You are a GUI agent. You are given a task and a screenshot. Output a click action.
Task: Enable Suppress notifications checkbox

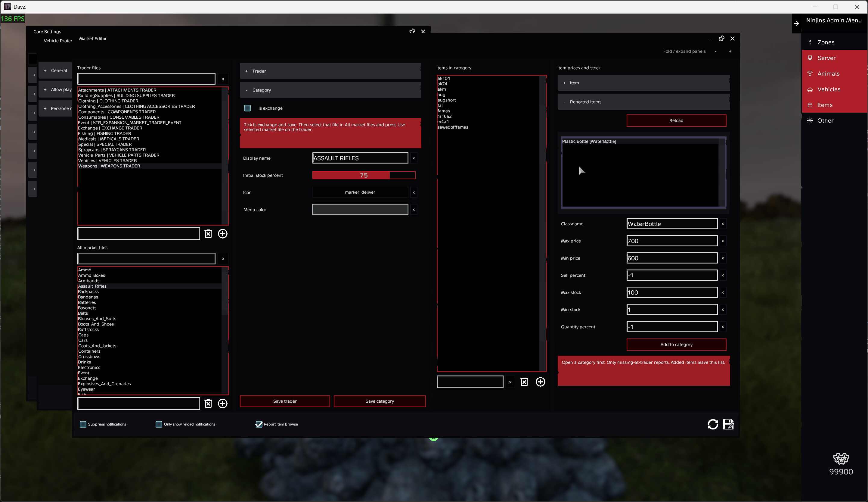pyautogui.click(x=83, y=424)
